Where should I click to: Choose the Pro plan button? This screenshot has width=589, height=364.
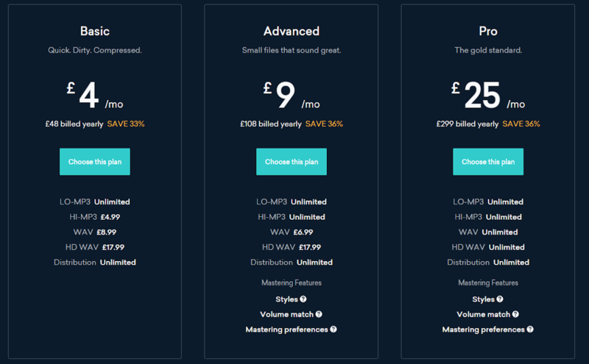(487, 162)
